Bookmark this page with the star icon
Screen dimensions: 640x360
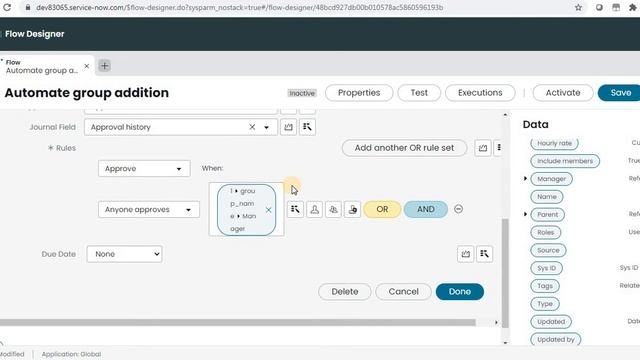(578, 7)
